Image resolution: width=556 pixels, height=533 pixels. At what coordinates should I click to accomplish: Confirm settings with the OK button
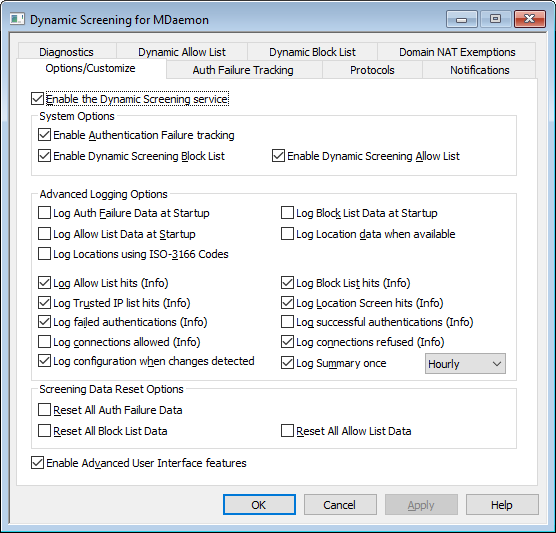259,505
